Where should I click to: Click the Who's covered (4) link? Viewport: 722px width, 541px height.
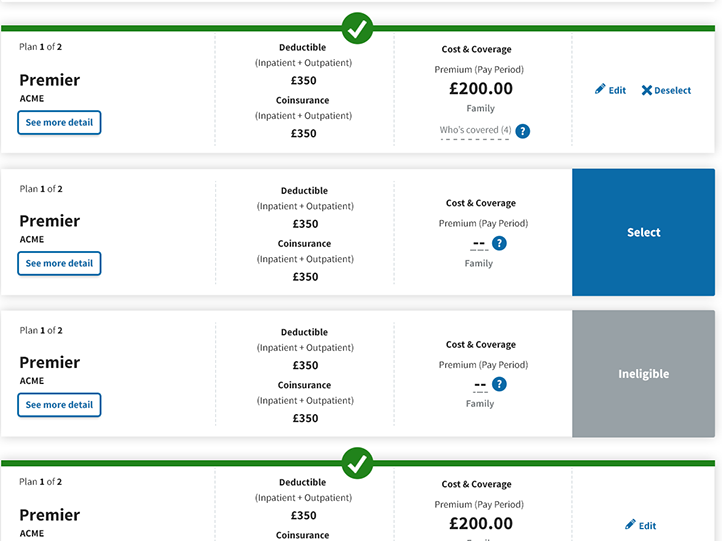point(475,130)
